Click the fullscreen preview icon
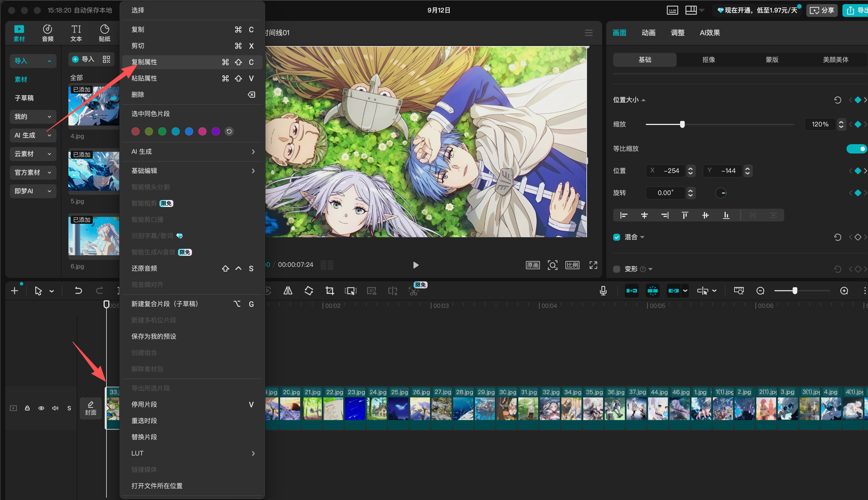This screenshot has height=500, width=868. 593,265
